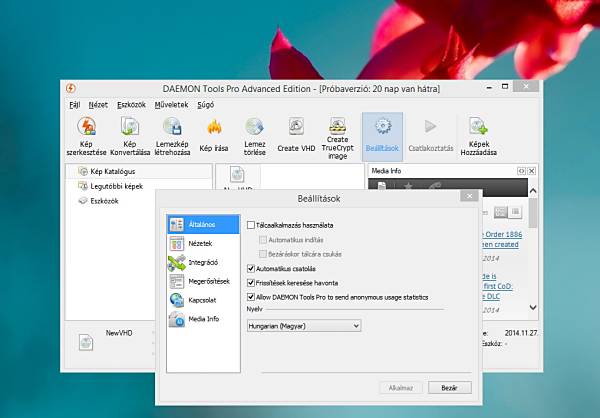Image resolution: width=600 pixels, height=418 pixels.
Task: Click the Bezár button
Action: (x=450, y=388)
